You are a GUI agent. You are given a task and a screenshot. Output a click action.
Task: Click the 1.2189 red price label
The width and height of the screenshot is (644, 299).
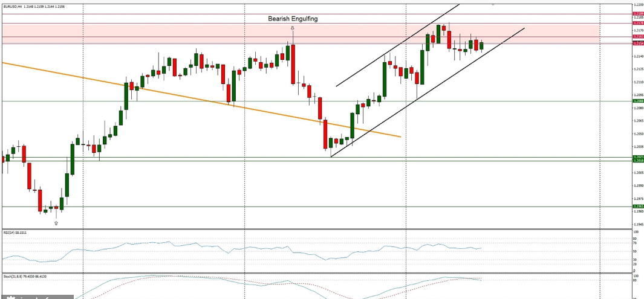click(x=637, y=13)
